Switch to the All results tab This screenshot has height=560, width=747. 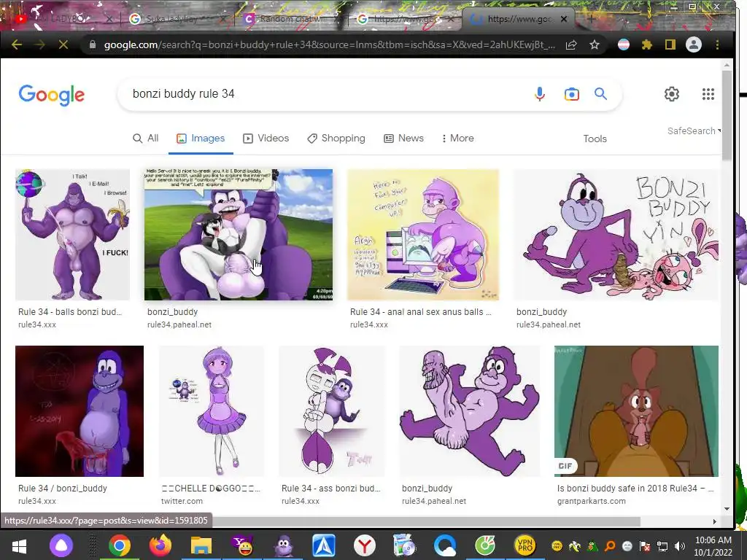[146, 138]
